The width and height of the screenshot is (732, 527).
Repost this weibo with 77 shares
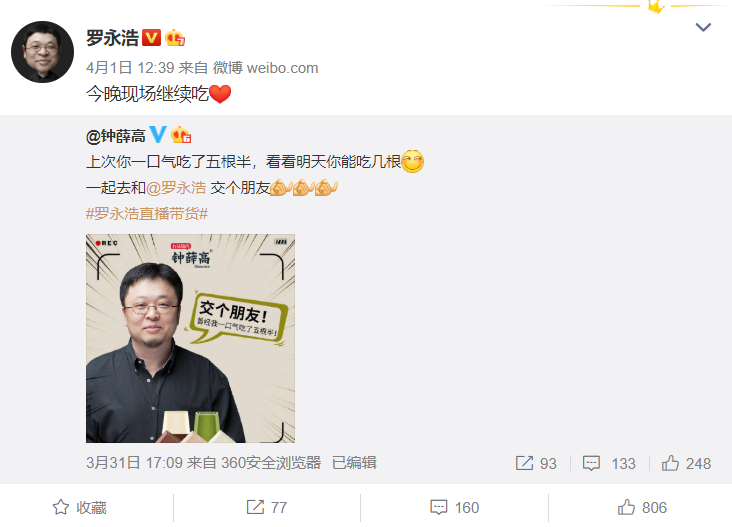(267, 507)
